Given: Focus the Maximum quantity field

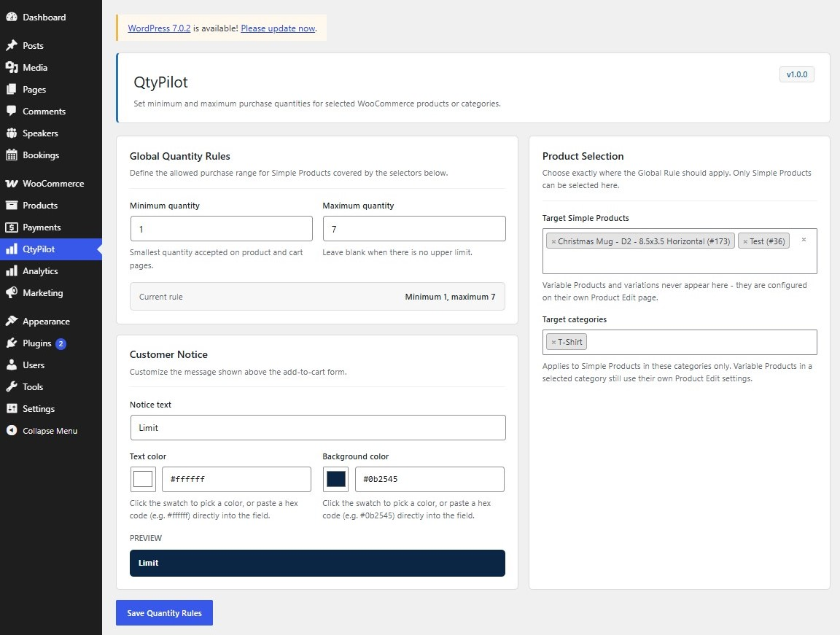Looking at the screenshot, I should click(414, 229).
